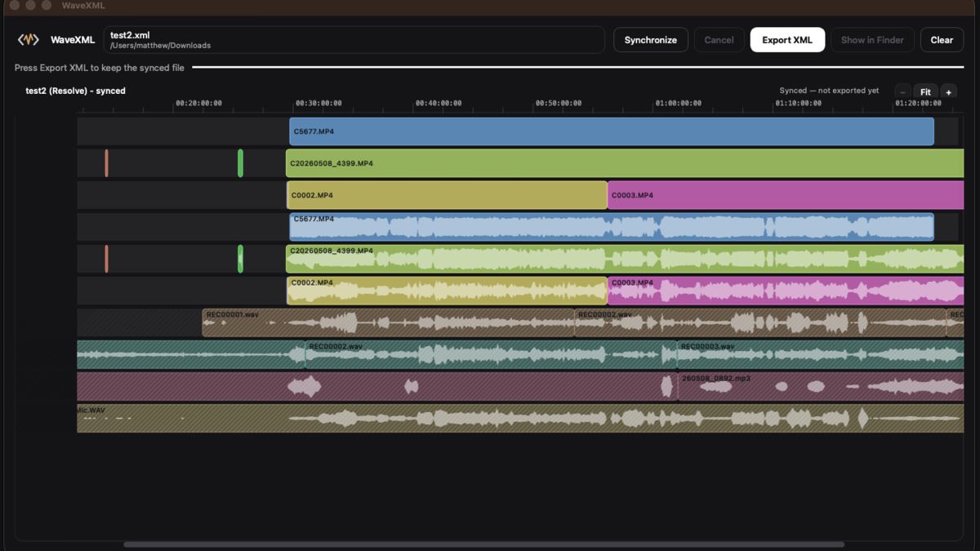Screen dimensions: 980x551
Task: Click the 00:30:00:00 timecode on ruler
Action: pos(318,104)
